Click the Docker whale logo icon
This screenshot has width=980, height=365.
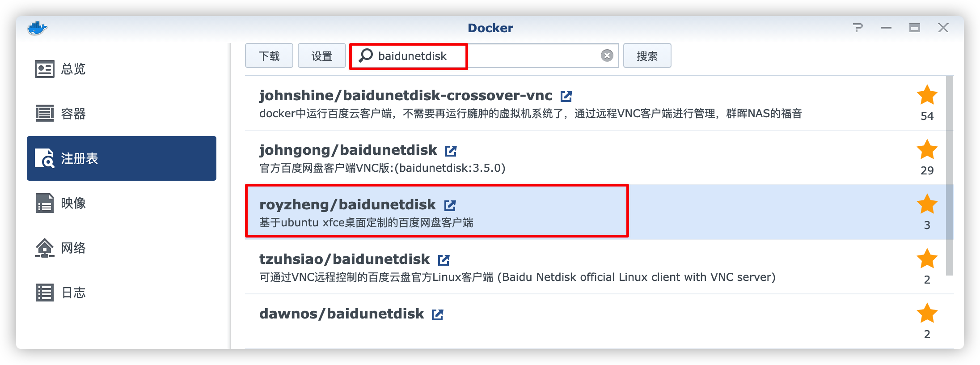(38, 28)
